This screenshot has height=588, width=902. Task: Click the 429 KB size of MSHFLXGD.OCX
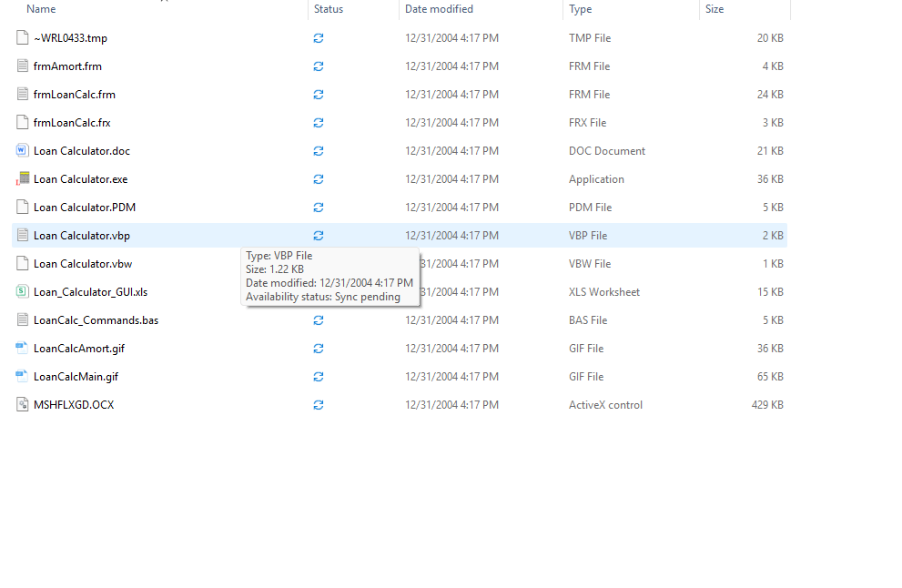[767, 405]
